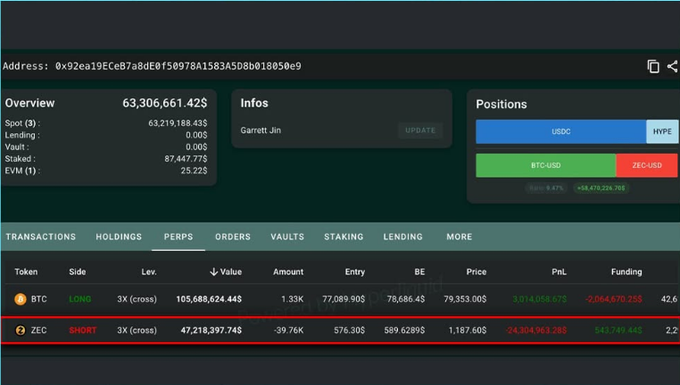Sort by the Side column header
Image resolution: width=680 pixels, height=385 pixels.
(77, 272)
